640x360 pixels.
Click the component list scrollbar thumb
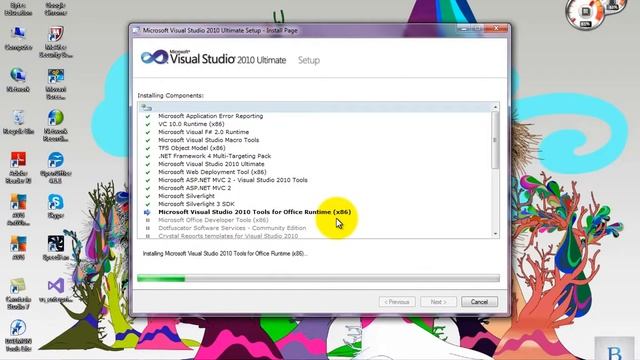click(495, 140)
